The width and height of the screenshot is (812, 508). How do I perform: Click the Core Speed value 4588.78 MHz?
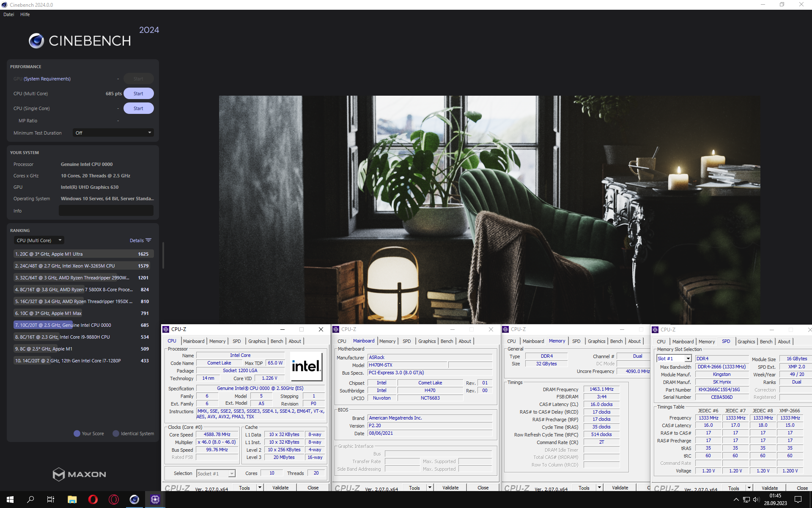coord(217,434)
